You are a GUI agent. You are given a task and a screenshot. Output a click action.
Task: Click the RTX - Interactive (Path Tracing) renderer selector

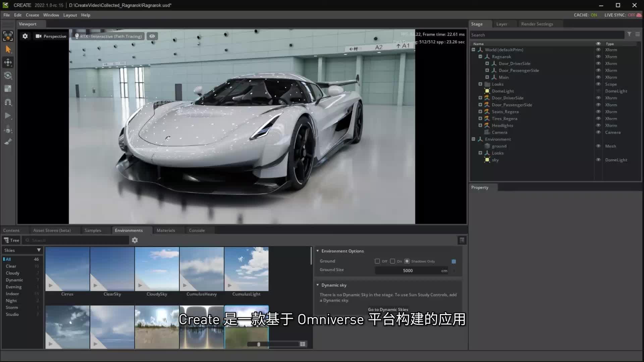point(108,36)
